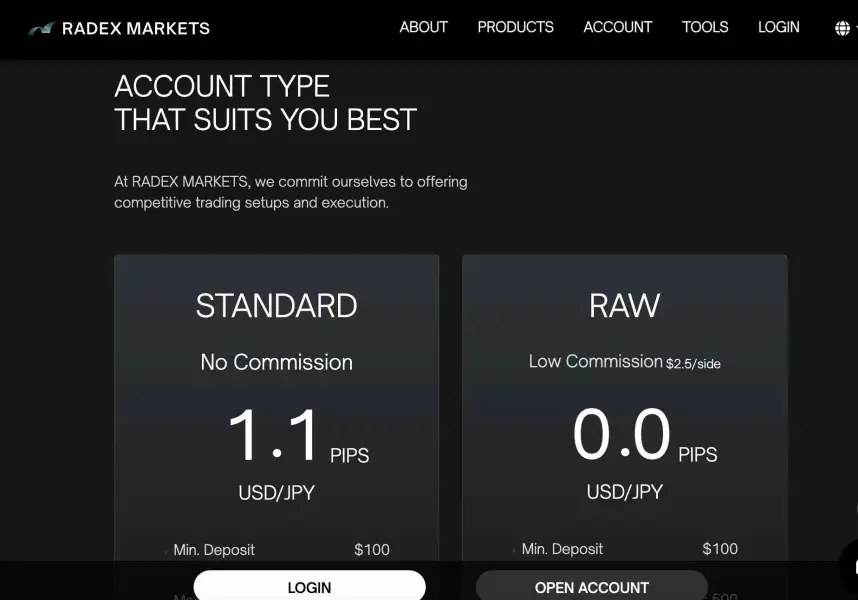Click LOGIN in the top navigation
Viewport: 858px width, 600px height.
pyautogui.click(x=778, y=27)
